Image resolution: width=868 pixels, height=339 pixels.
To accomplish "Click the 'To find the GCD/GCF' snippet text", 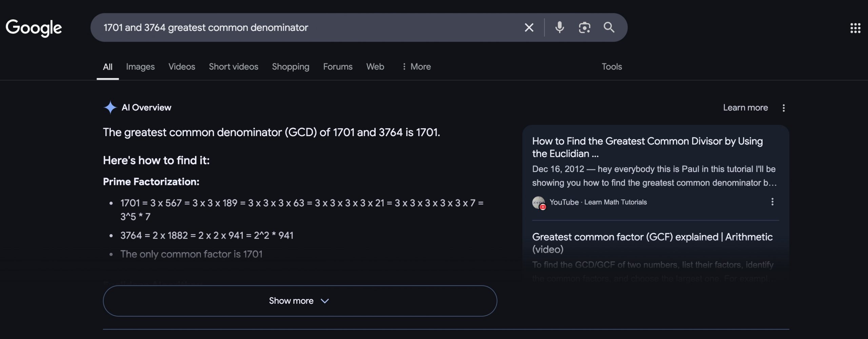I will (653, 271).
